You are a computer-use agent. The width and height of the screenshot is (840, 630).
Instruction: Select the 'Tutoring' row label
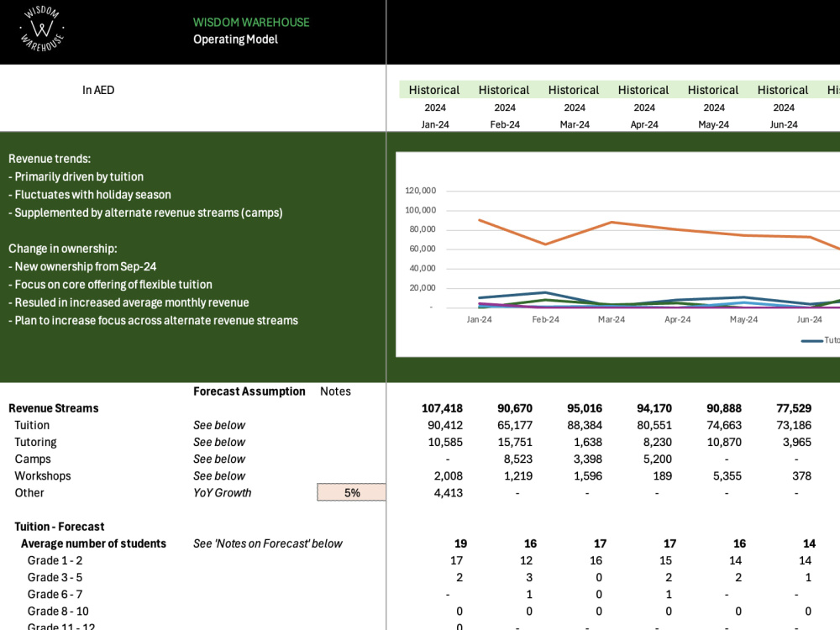pos(35,442)
